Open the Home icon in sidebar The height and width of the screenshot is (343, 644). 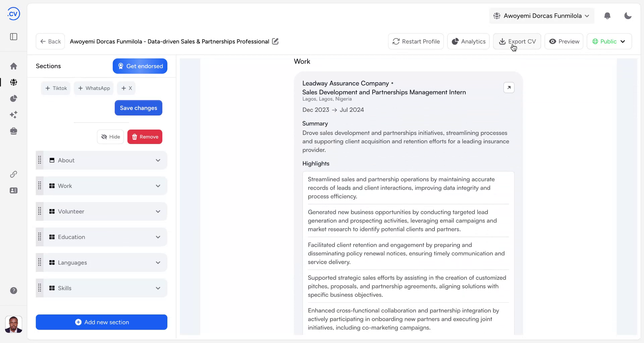(13, 66)
